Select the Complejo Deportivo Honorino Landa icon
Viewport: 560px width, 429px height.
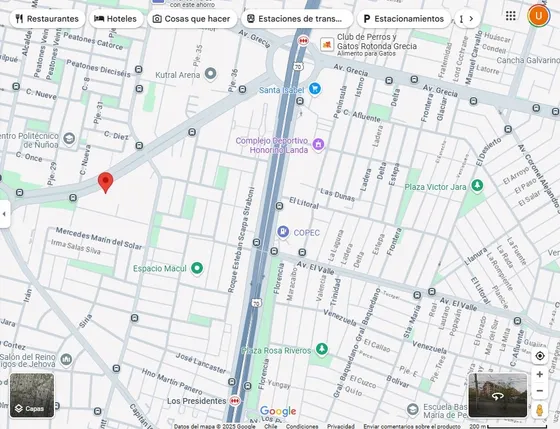click(318, 145)
